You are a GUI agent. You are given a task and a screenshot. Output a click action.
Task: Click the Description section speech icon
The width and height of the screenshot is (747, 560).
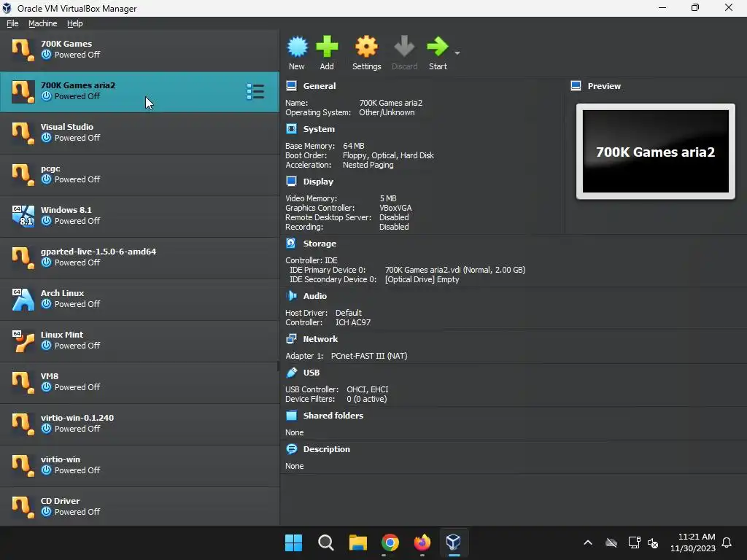pyautogui.click(x=291, y=448)
